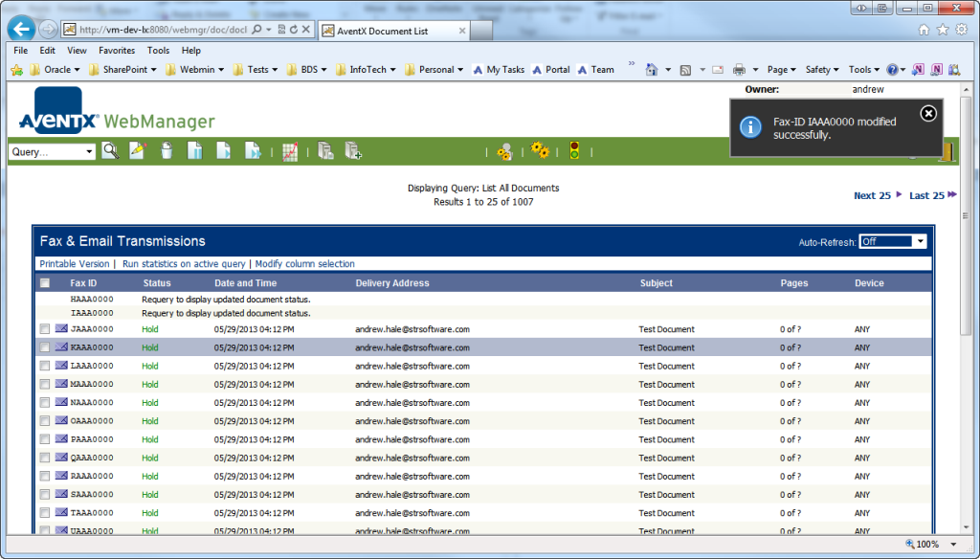Open the edit document pencil icon
The image size is (980, 559).
tap(138, 150)
